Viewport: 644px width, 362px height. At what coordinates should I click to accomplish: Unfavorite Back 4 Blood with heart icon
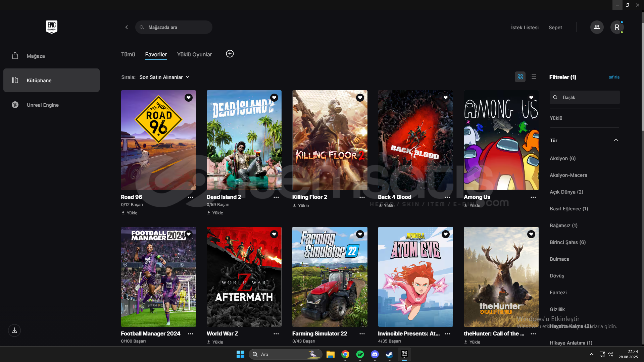(446, 98)
